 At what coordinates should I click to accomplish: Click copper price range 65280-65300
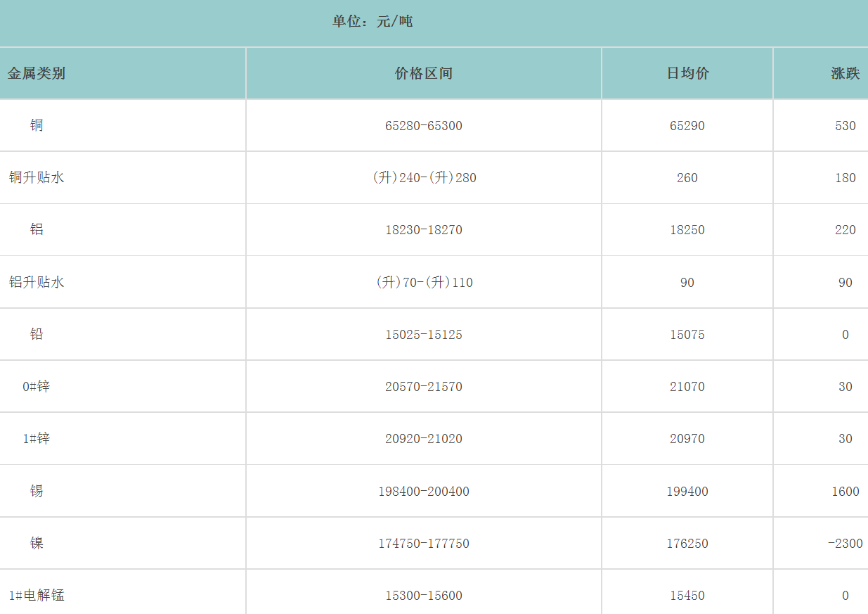[424, 126]
